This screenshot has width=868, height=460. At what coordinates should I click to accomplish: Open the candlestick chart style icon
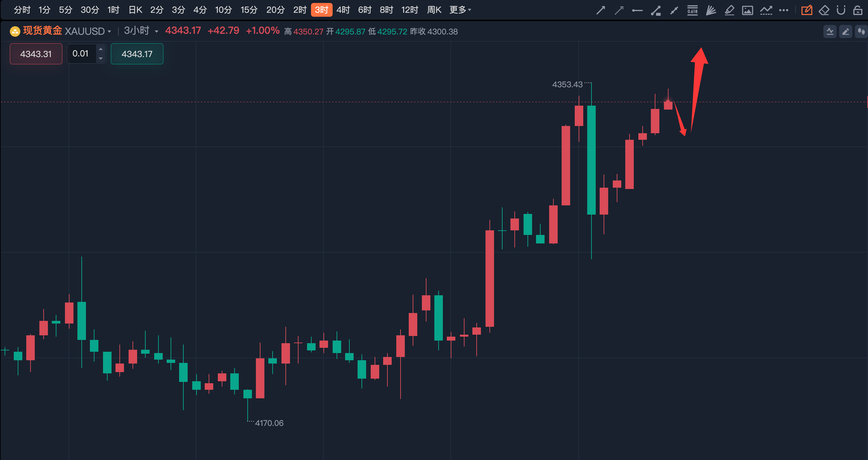pyautogui.click(x=861, y=31)
